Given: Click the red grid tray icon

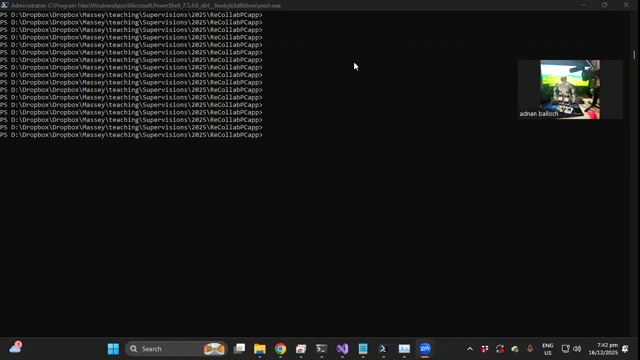Looking at the screenshot, I should 484,349.
